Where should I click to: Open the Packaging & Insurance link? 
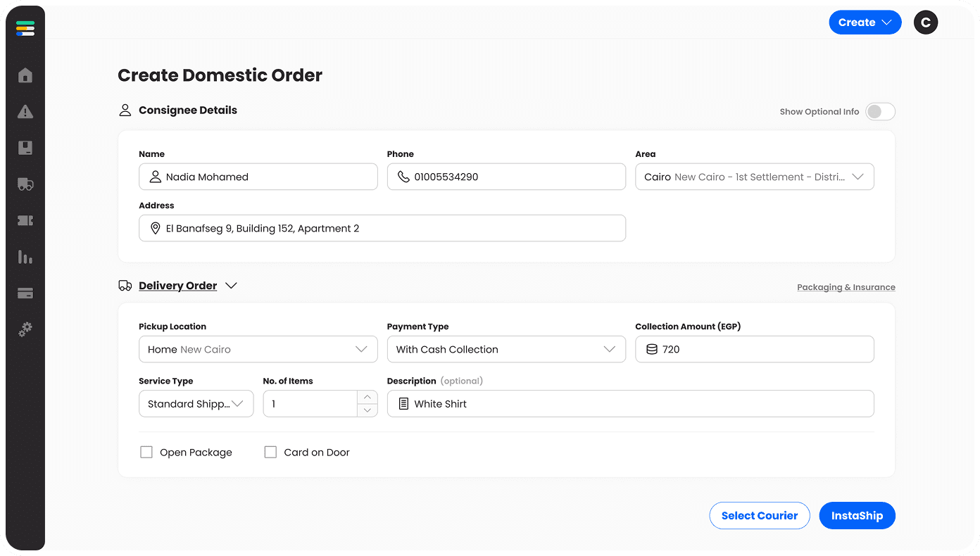[846, 287]
